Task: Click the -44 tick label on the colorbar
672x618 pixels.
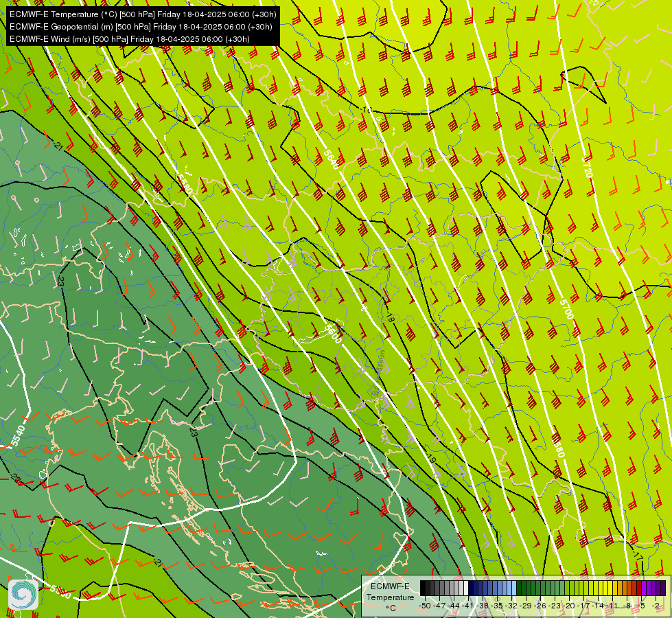Action: pyautogui.click(x=454, y=606)
